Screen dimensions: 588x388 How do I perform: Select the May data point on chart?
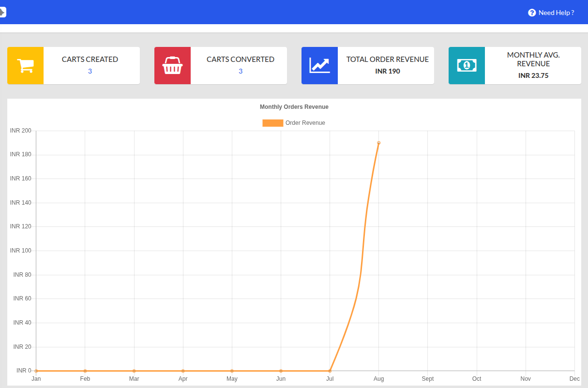pyautogui.click(x=232, y=371)
